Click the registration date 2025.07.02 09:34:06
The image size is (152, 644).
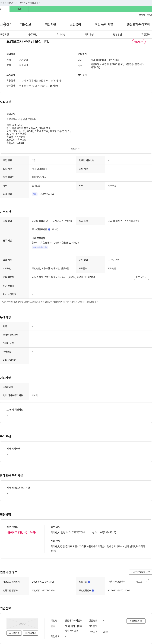click(x=43, y=582)
